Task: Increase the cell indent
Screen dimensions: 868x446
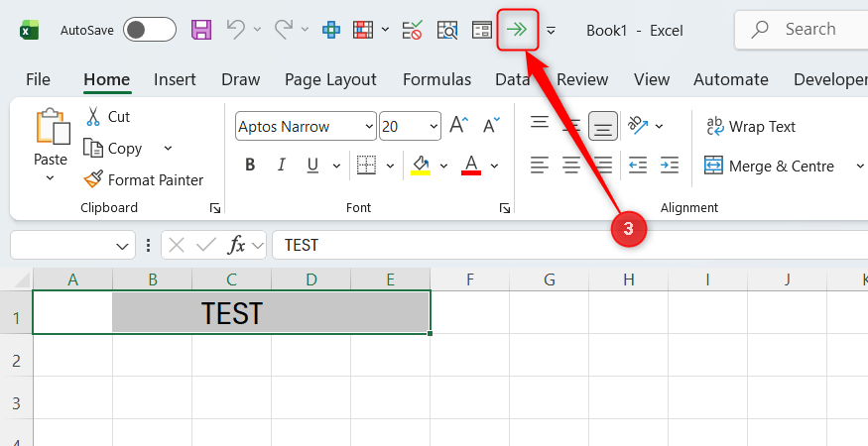Action: 670,165
